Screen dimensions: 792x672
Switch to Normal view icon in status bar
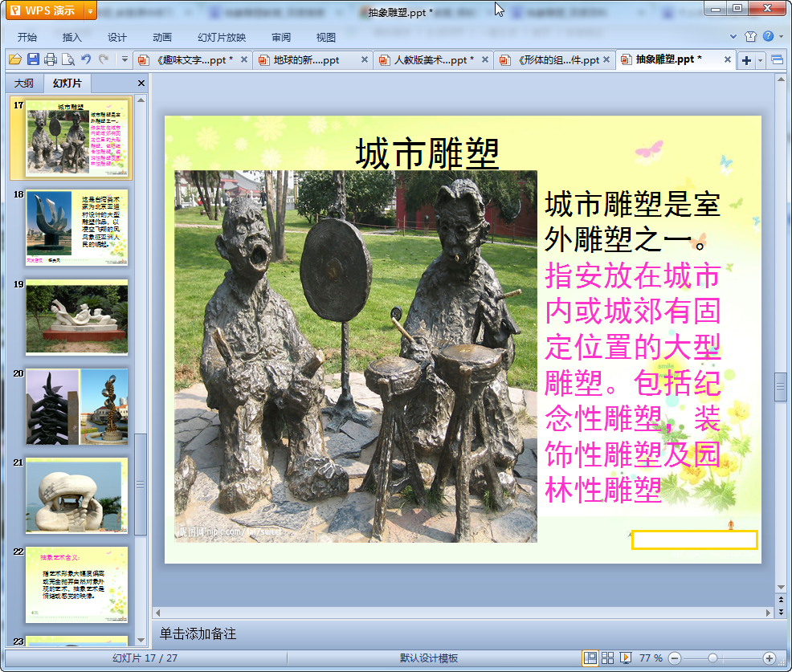590,658
